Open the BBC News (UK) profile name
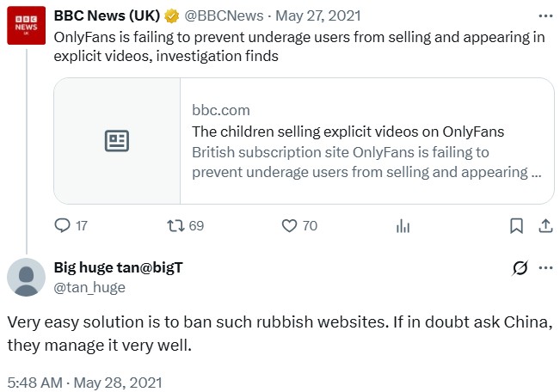This screenshot has width=560, height=392. [x=107, y=16]
